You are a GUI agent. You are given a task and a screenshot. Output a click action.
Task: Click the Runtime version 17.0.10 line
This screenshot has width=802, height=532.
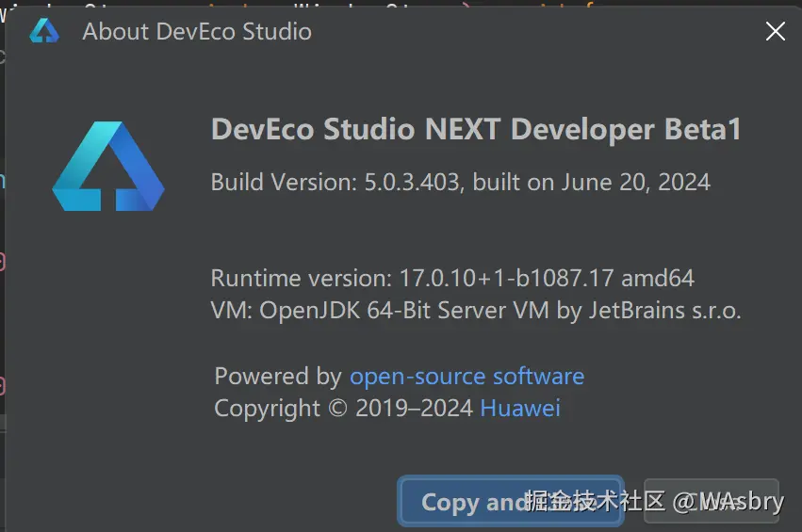(452, 278)
